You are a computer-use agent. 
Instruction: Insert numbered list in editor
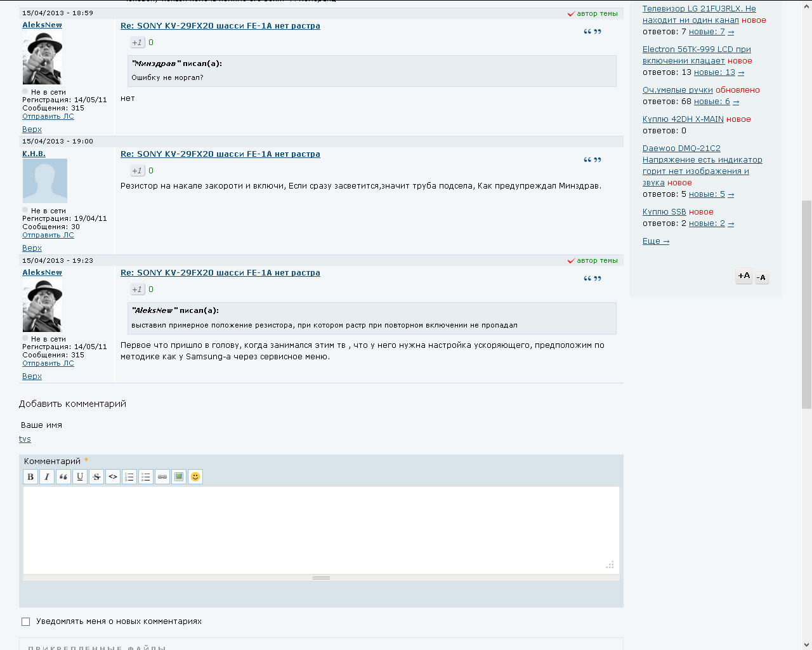(x=129, y=477)
